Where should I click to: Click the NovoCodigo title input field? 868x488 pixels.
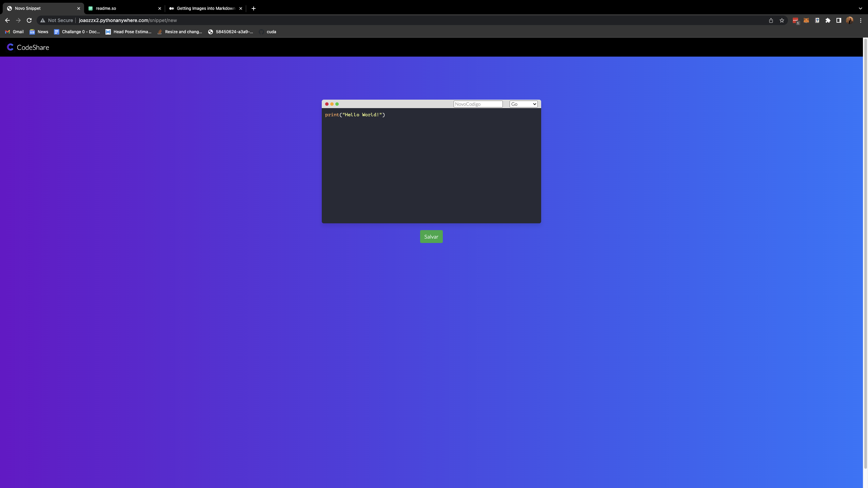(478, 104)
